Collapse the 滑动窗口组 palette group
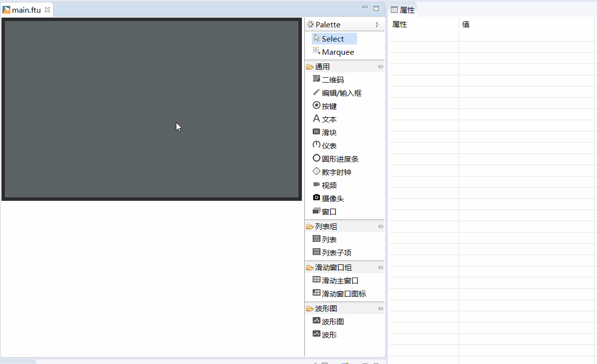Image resolution: width=597 pixels, height=364 pixels. coord(344,267)
